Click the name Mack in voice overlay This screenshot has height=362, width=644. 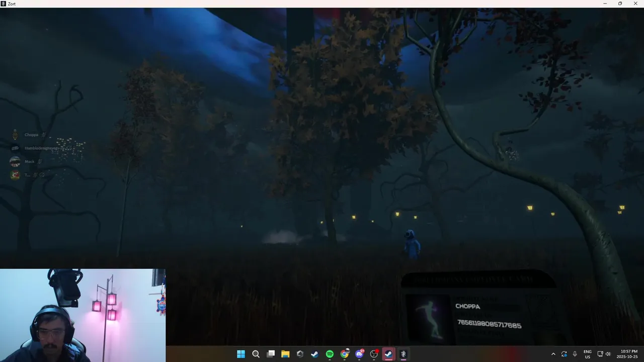click(x=29, y=161)
